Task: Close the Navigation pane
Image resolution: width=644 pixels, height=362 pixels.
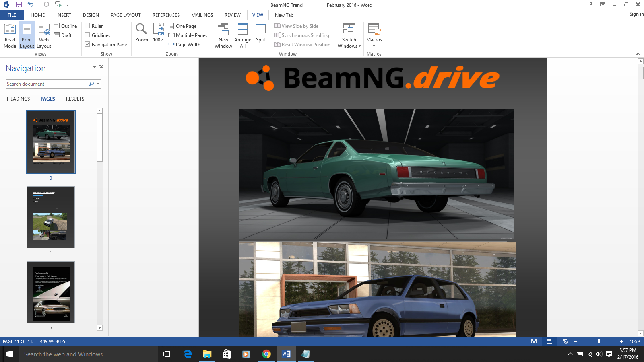Action: tap(101, 67)
